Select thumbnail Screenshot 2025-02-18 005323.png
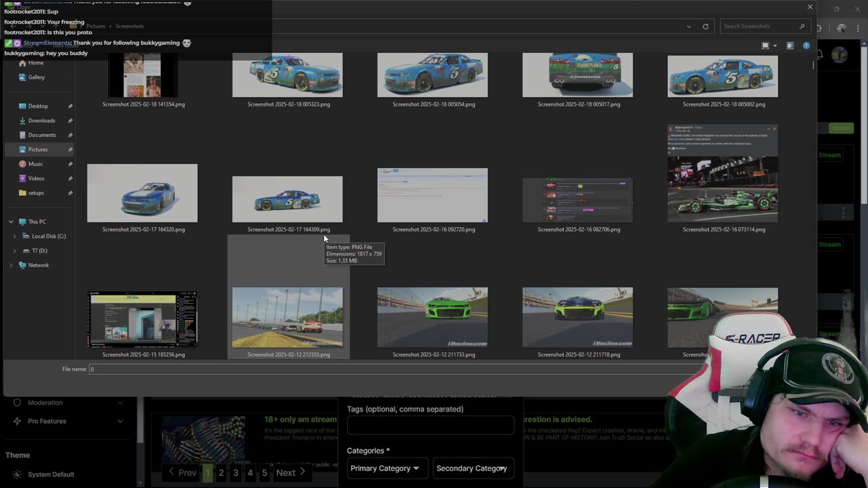The width and height of the screenshot is (868, 488). (288, 75)
